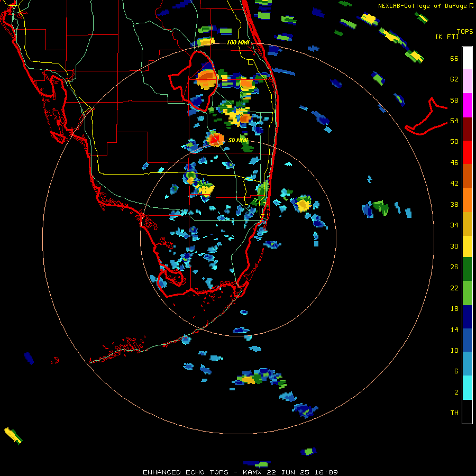Select the dark red legend swatch
476x476 pixels.
(x=467, y=129)
